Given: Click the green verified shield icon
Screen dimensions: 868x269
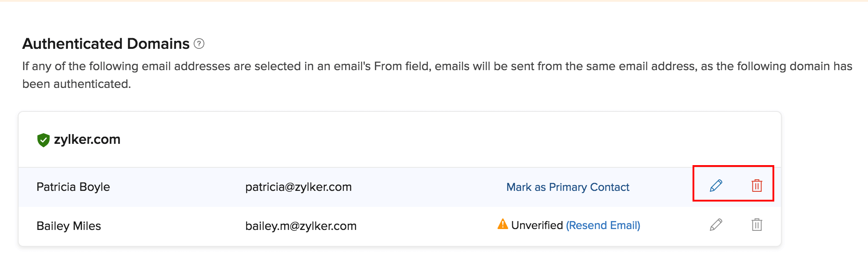Looking at the screenshot, I should pyautogui.click(x=43, y=140).
